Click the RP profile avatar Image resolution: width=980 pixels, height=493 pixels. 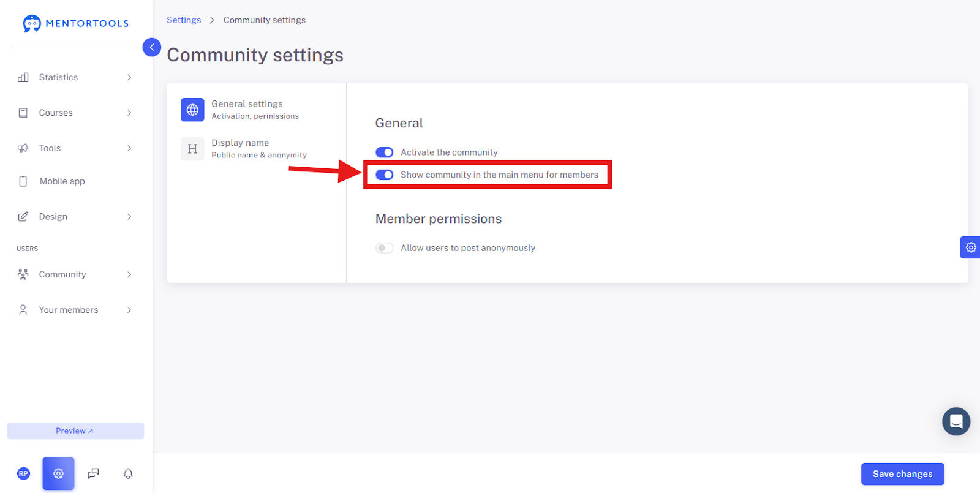pos(23,473)
